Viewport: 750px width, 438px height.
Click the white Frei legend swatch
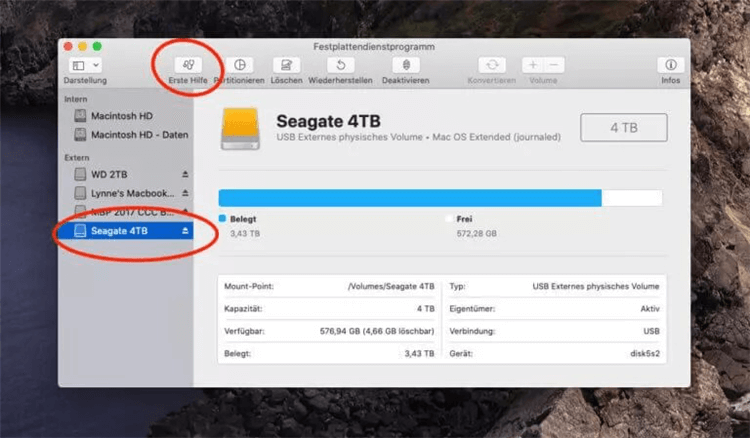(x=449, y=219)
